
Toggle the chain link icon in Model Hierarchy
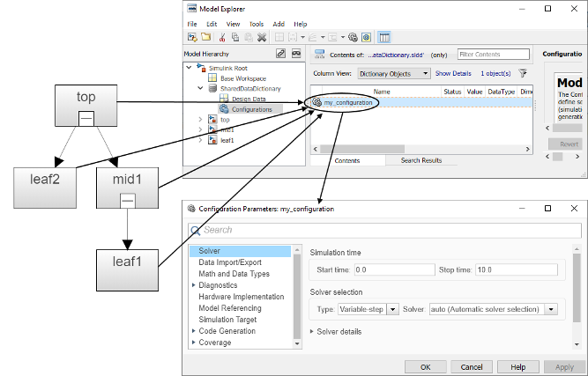280,54
